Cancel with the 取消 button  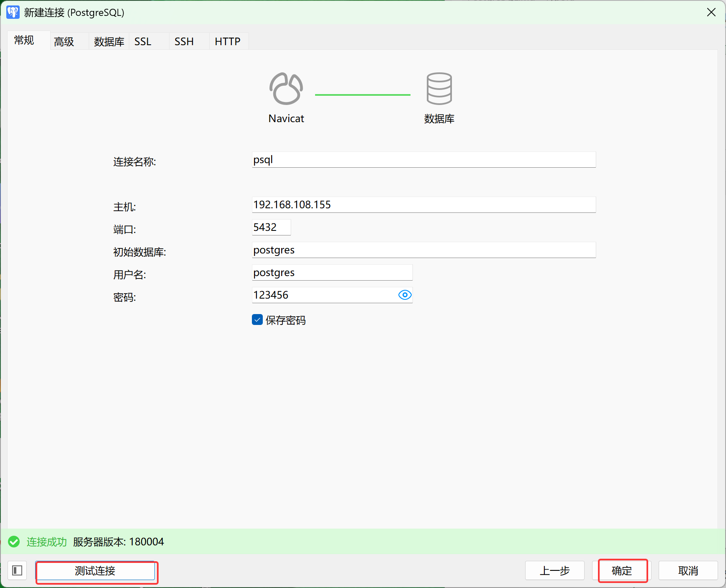tap(688, 571)
